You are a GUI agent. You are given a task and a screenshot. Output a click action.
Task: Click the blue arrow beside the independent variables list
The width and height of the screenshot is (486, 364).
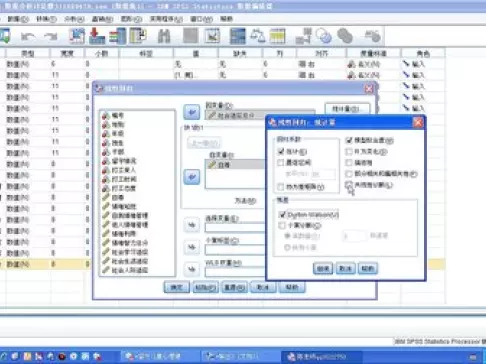pos(192,177)
